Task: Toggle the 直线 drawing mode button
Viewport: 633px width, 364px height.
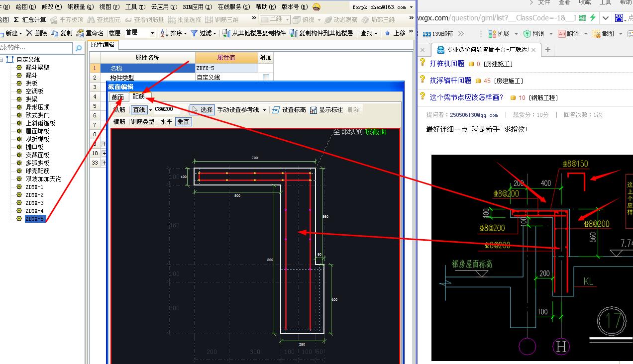Action: 139,110
